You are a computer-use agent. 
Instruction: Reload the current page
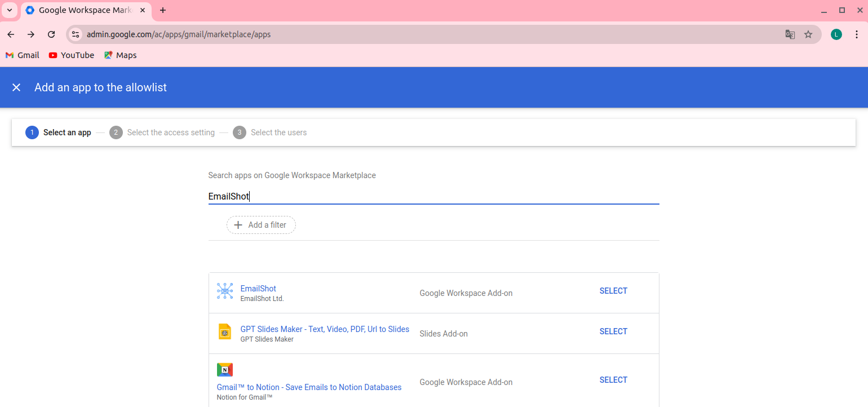[51, 34]
